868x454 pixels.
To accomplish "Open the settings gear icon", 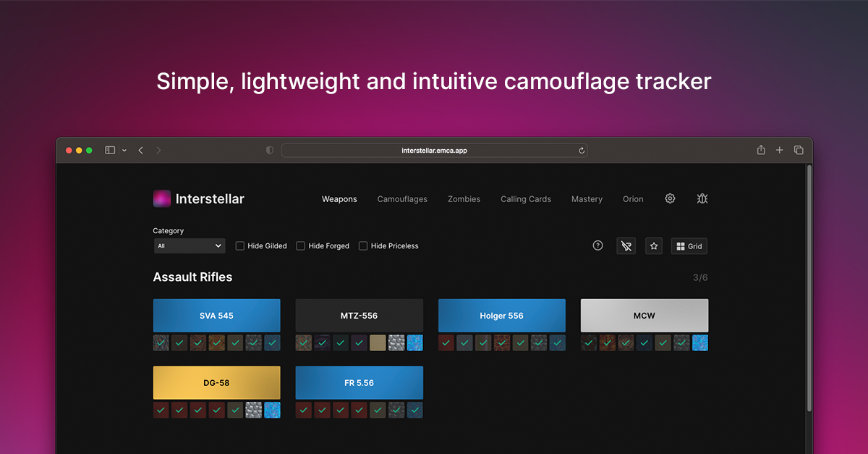I will coord(670,198).
